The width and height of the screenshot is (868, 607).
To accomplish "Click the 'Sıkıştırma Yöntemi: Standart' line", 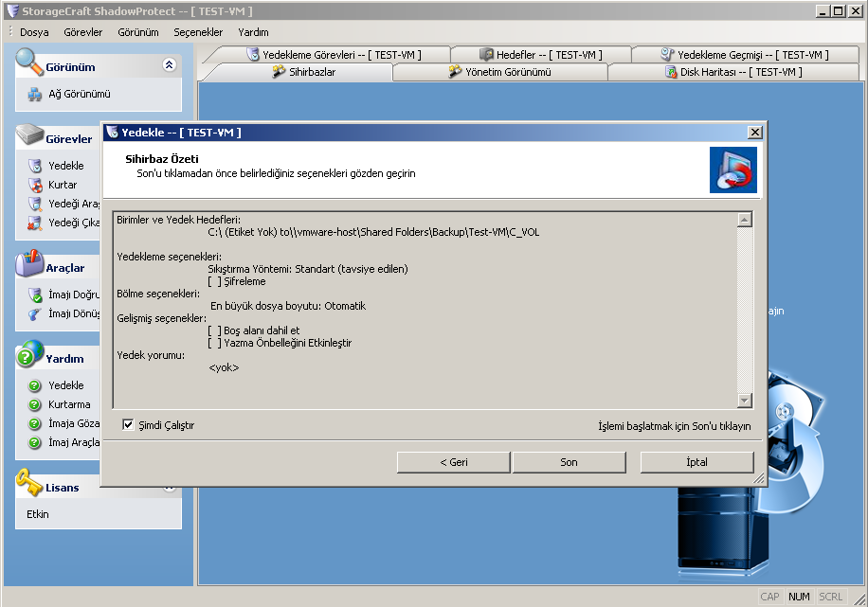I will (308, 269).
